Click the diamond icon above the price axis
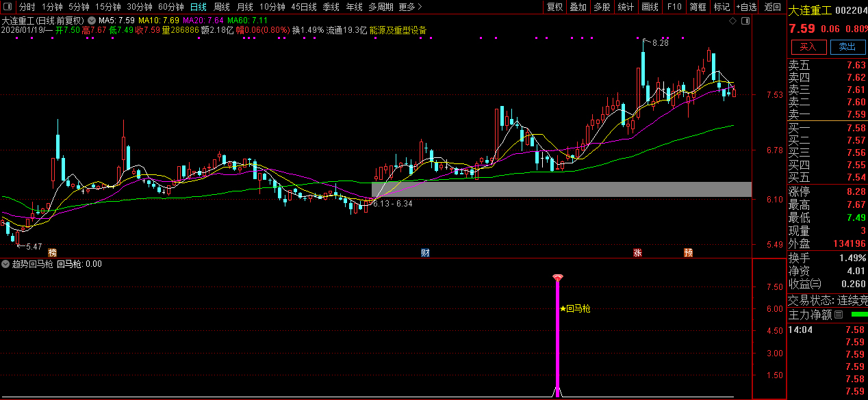The height and width of the screenshot is (400, 868). pyautogui.click(x=732, y=21)
